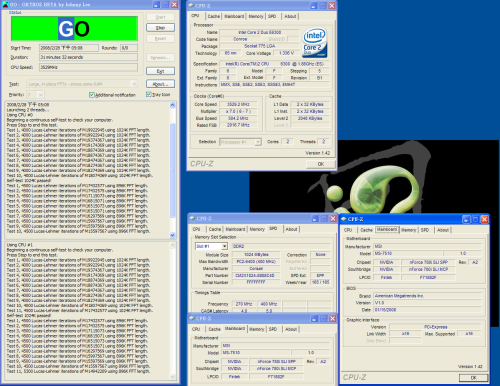This screenshot has height=386, width=500.
Task: Click OK in the active CPU-Z Mainboard window
Action: tap(473, 378)
